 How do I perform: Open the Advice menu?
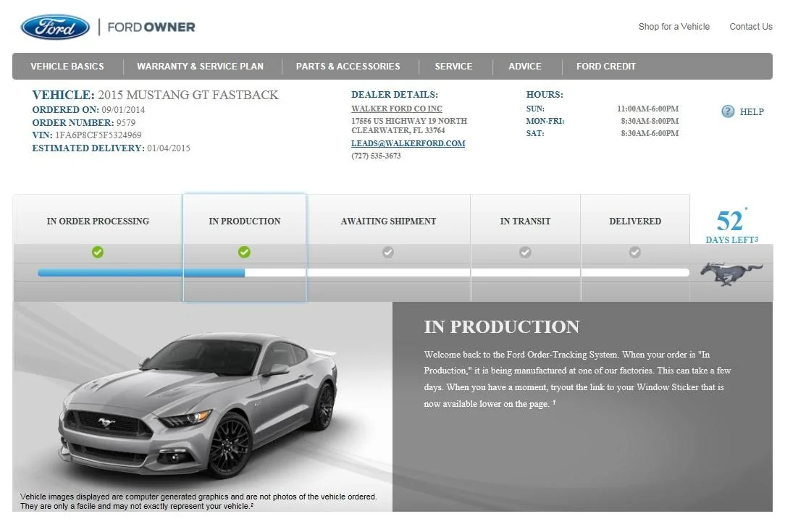[x=525, y=66]
